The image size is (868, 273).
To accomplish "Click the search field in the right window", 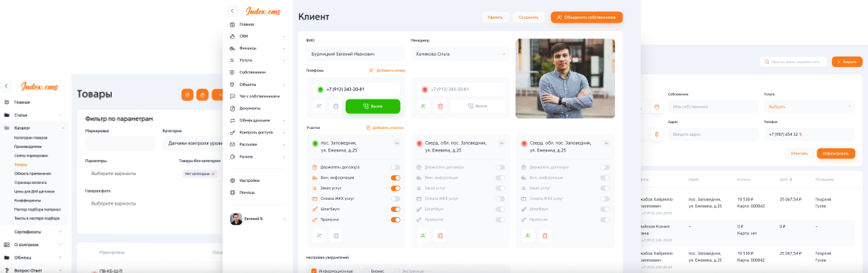I will [793, 62].
